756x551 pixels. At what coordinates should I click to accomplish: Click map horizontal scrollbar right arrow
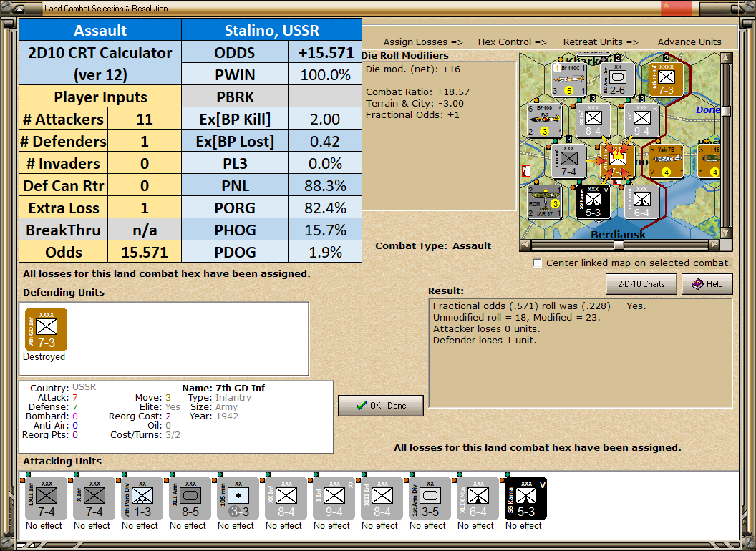click(x=714, y=245)
